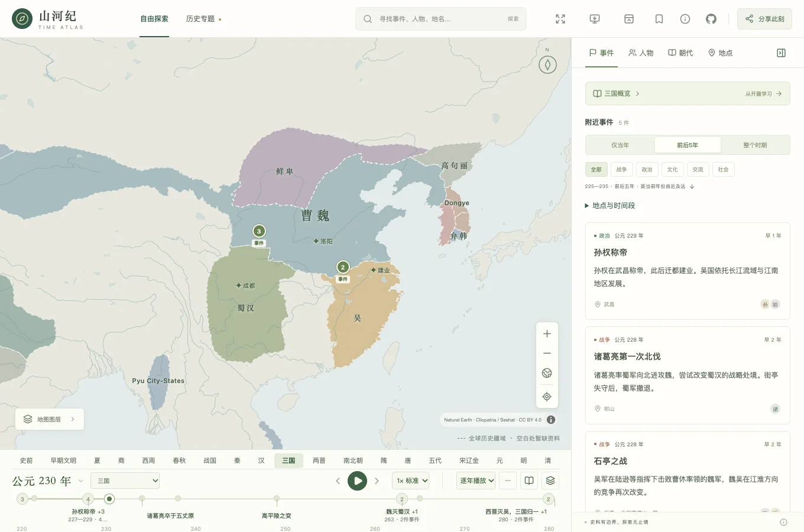Click the 山河纪 compass logo icon

(22, 19)
